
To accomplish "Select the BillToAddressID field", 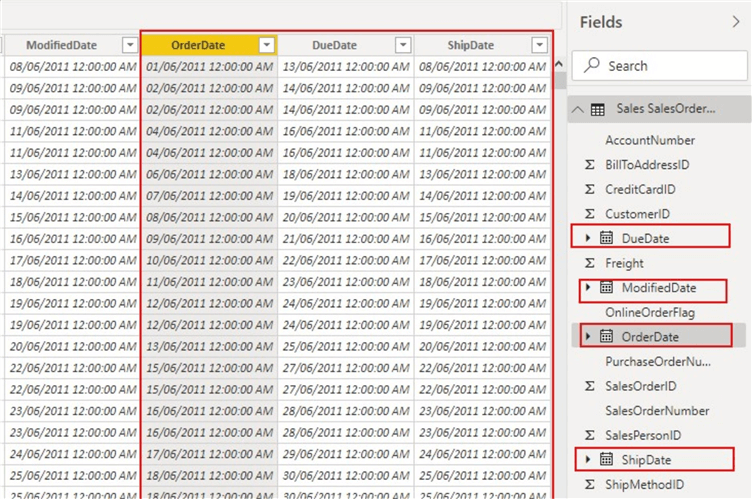I will point(647,165).
